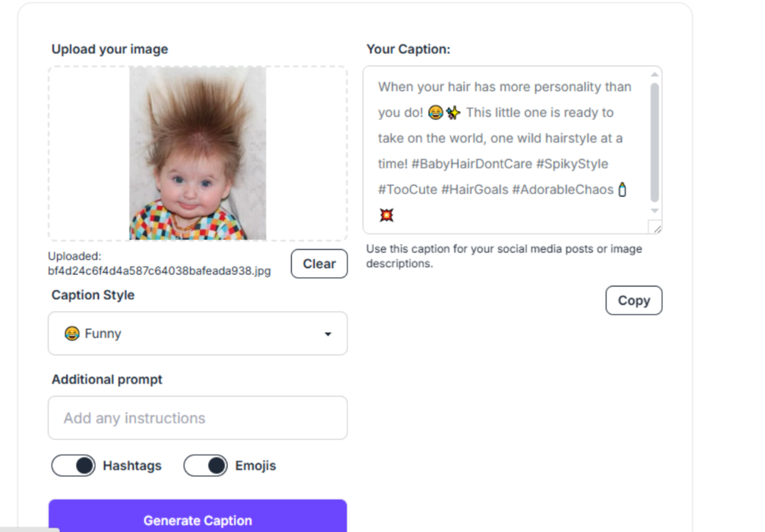765x532 pixels.
Task: Toggle the Hashtags switch
Action: [73, 465]
